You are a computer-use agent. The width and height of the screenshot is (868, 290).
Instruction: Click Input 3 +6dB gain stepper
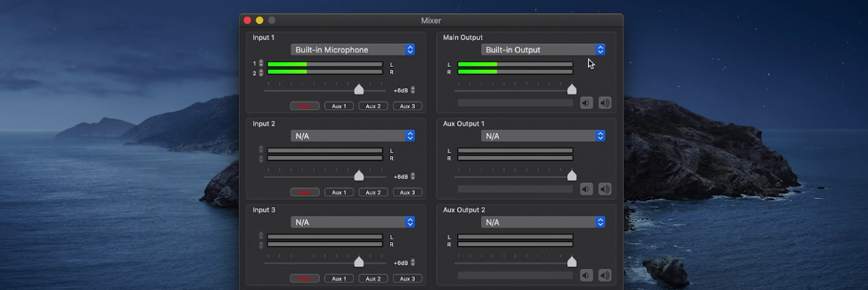pos(413,263)
